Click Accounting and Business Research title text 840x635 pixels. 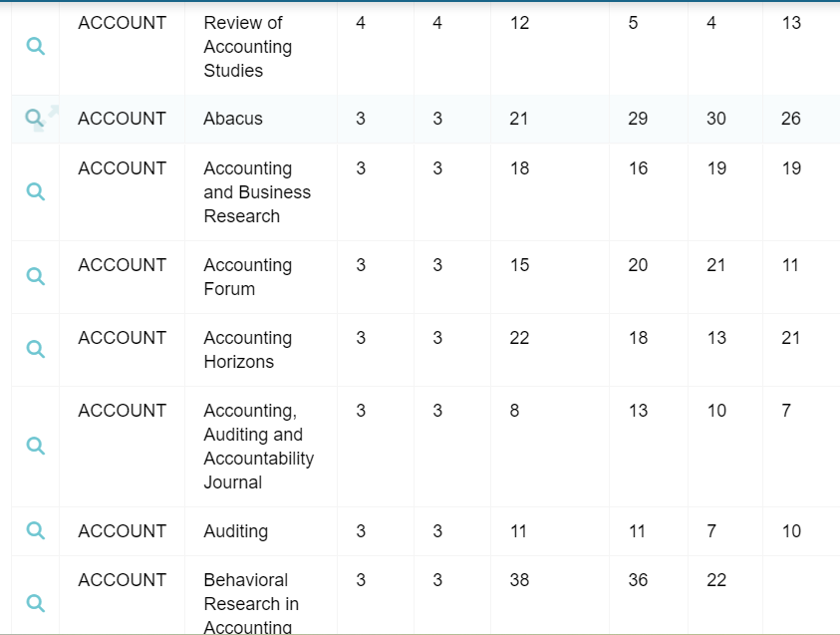(256, 192)
